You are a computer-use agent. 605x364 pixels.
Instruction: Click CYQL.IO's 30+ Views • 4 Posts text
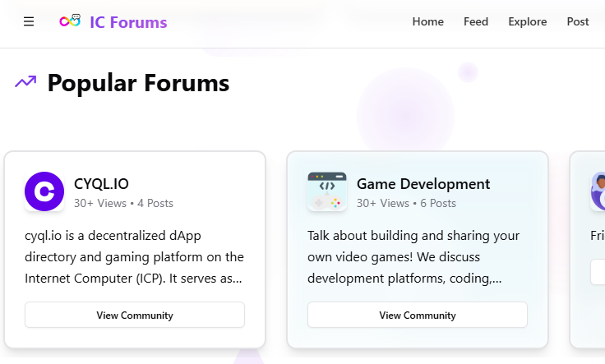[123, 203]
